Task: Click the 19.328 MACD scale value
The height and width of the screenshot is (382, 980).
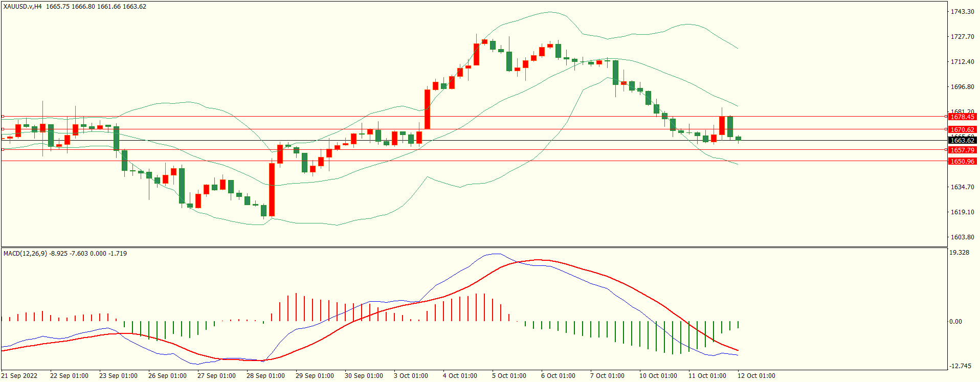Action: 959,253
